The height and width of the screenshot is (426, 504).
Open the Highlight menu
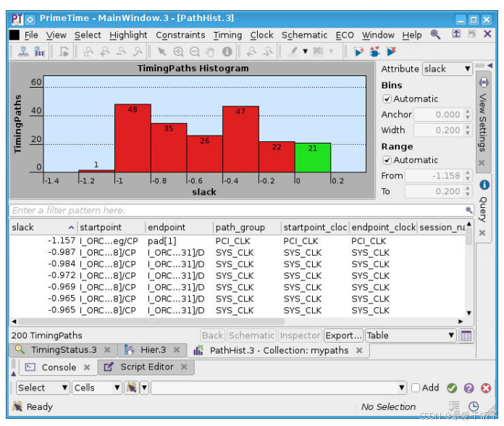pos(128,35)
